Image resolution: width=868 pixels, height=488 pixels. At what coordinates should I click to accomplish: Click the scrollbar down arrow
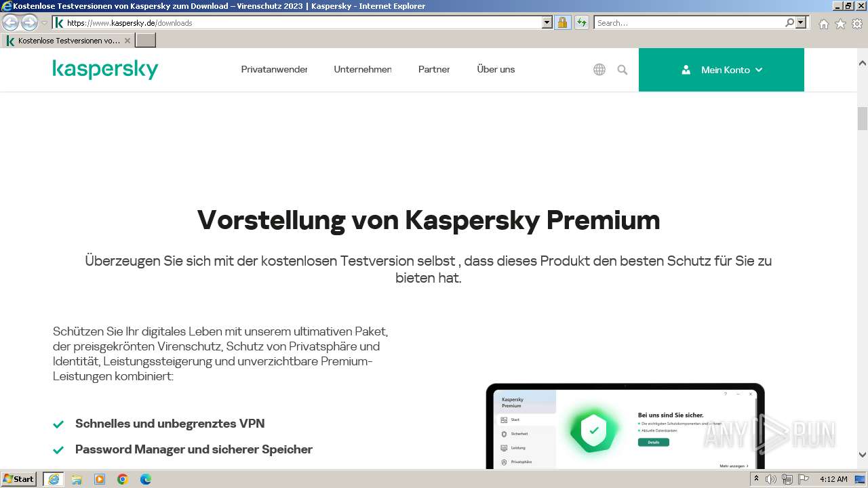pos(863,455)
